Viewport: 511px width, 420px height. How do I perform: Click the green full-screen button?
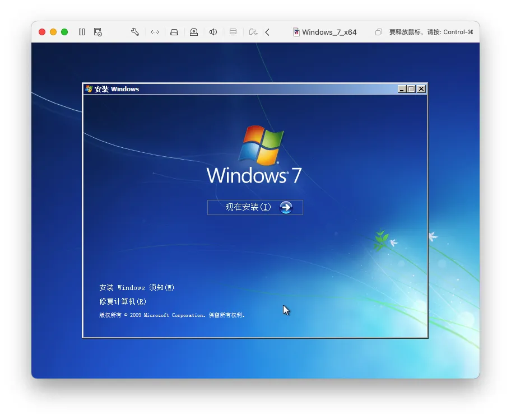pyautogui.click(x=64, y=32)
